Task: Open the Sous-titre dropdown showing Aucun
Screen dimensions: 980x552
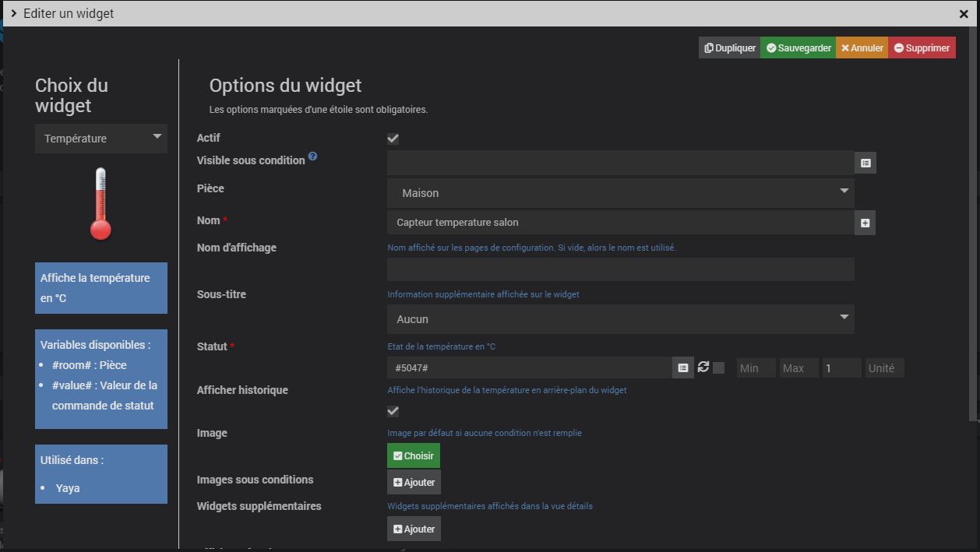Action: (x=620, y=319)
